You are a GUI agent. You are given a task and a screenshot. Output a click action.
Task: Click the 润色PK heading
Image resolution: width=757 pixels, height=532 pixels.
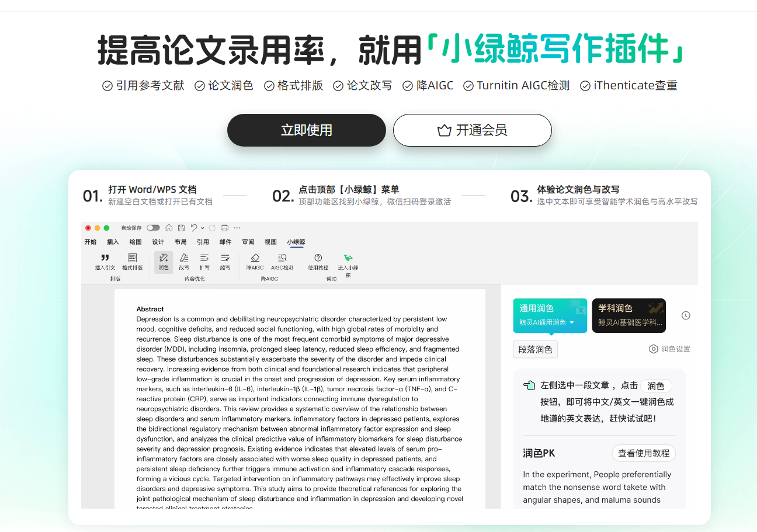(x=539, y=453)
